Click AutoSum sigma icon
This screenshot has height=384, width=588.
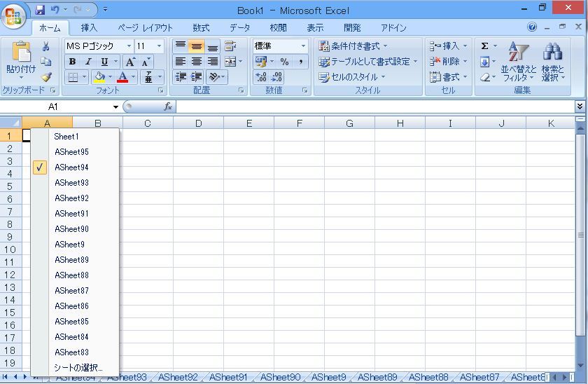(485, 46)
